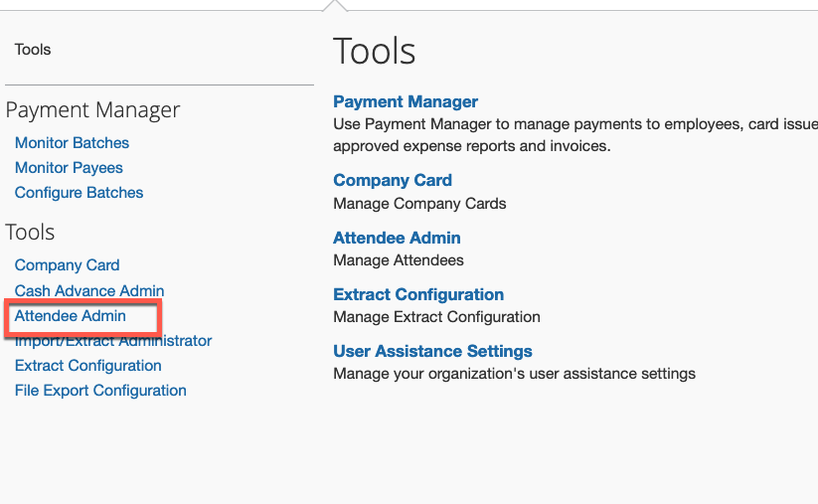Image resolution: width=818 pixels, height=504 pixels.
Task: Click the large Tools page title
Action: click(x=374, y=51)
